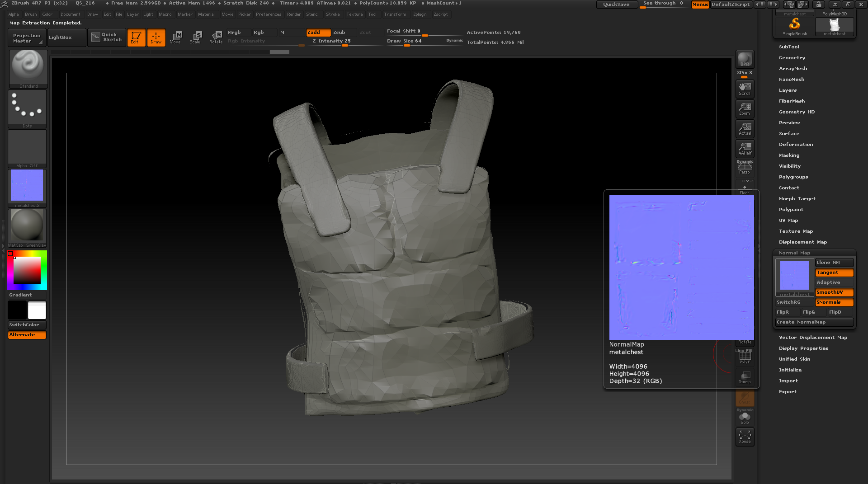
Task: Activate Edit mode button
Action: pyautogui.click(x=136, y=38)
